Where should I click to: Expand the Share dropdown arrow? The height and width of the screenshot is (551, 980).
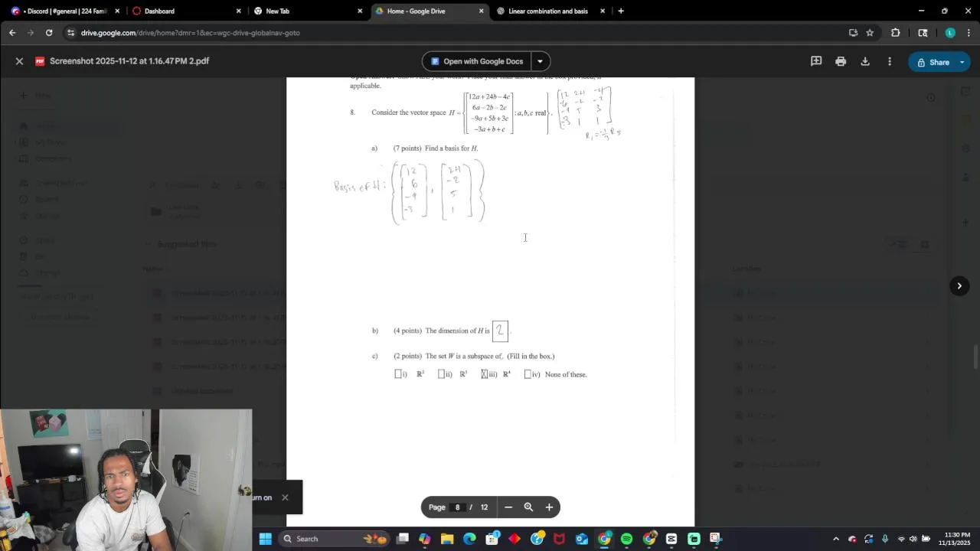point(962,62)
